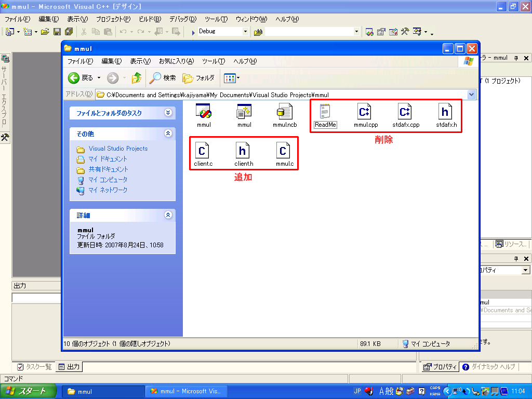Click the Explorer address path field
This screenshot has width=532, height=399.
click(281, 95)
